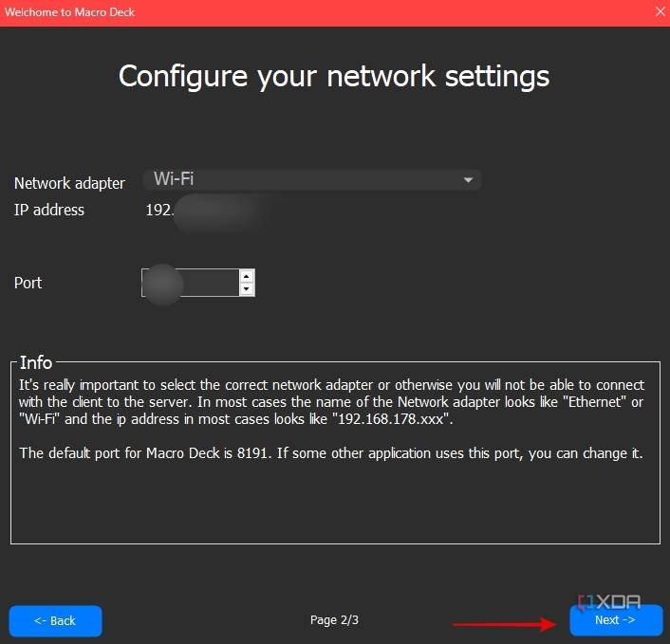This screenshot has height=644, width=670.
Task: Click the default port 8191 info sentence
Action: pyautogui.click(x=331, y=452)
